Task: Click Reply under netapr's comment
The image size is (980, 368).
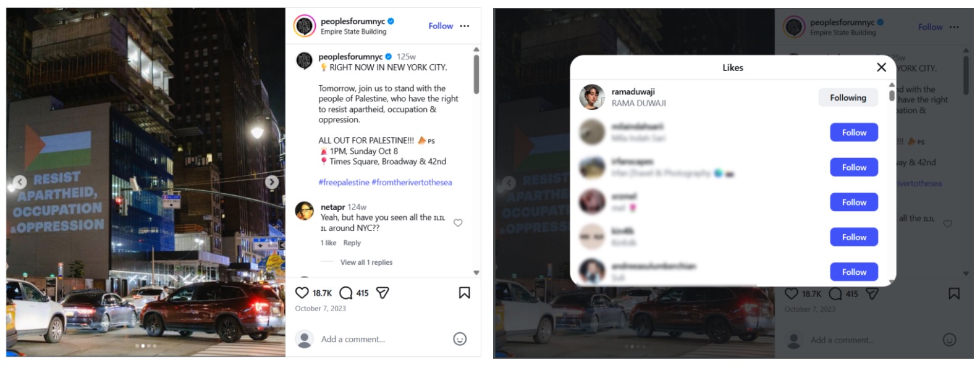Action: [352, 243]
